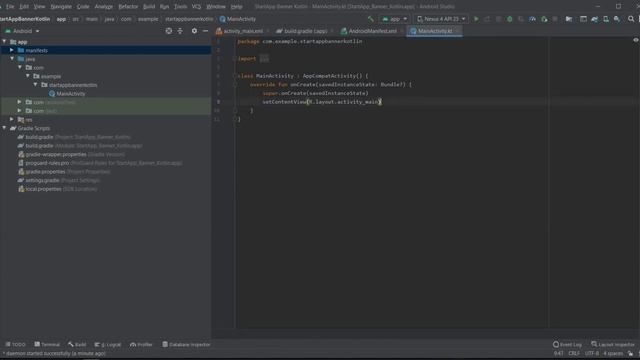Open the Build tool window
The height and width of the screenshot is (360, 640).
77,344
